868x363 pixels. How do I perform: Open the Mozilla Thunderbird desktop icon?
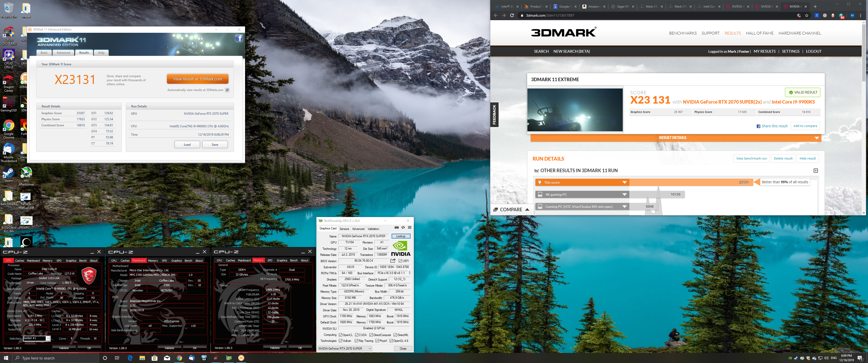(9, 153)
